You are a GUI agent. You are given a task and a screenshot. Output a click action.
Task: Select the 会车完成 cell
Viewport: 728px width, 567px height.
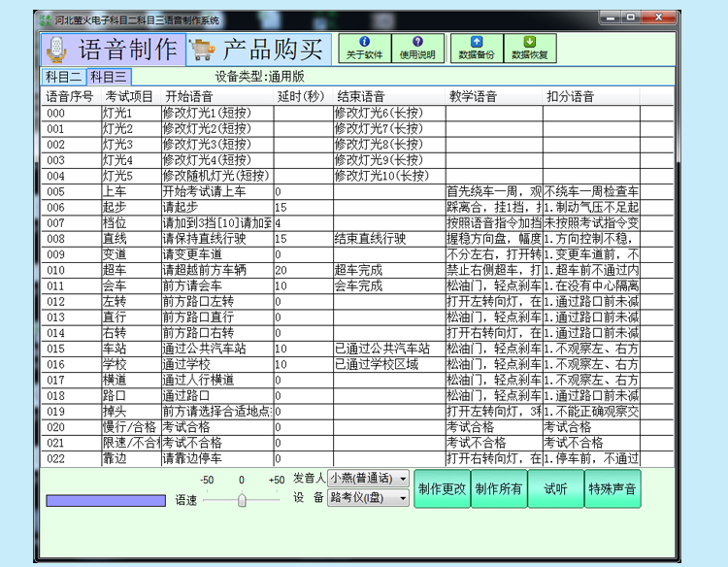pyautogui.click(x=389, y=285)
